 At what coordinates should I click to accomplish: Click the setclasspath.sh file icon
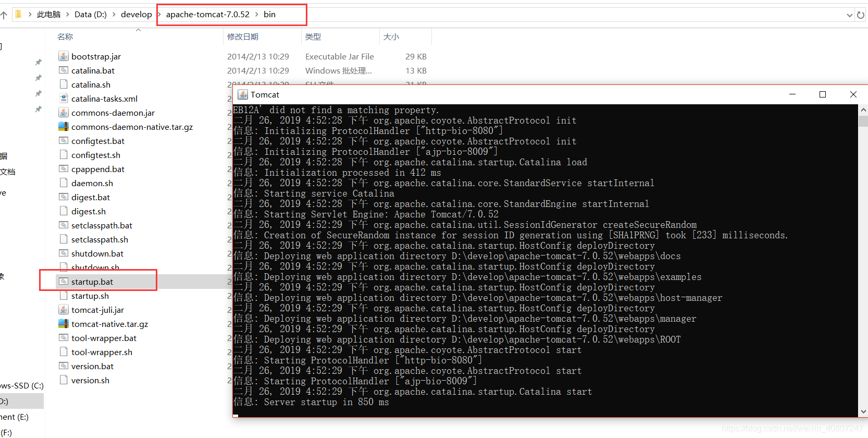point(64,239)
